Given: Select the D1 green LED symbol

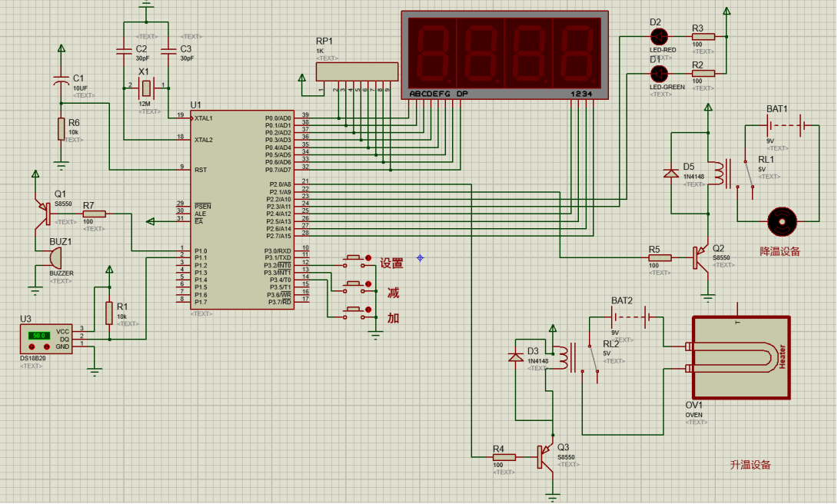Looking at the screenshot, I should (659, 74).
